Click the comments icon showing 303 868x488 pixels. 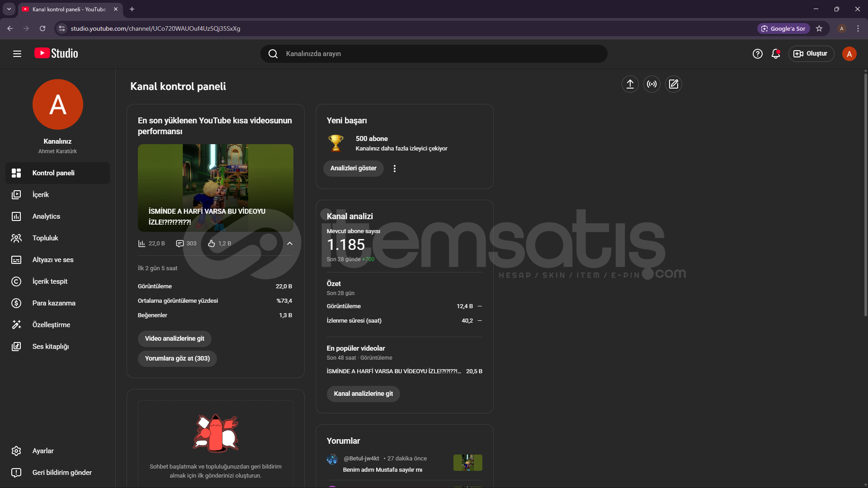click(180, 244)
